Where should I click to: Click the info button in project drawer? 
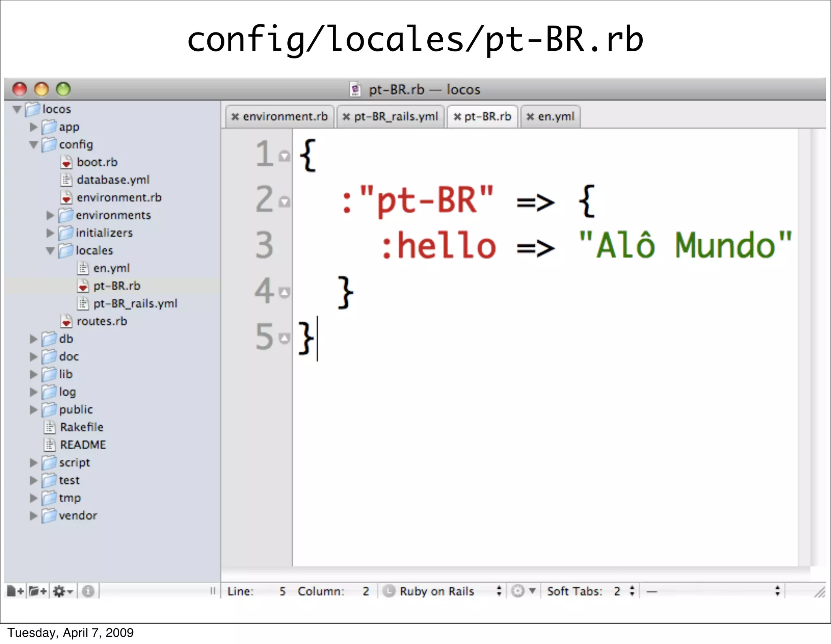pyautogui.click(x=88, y=591)
